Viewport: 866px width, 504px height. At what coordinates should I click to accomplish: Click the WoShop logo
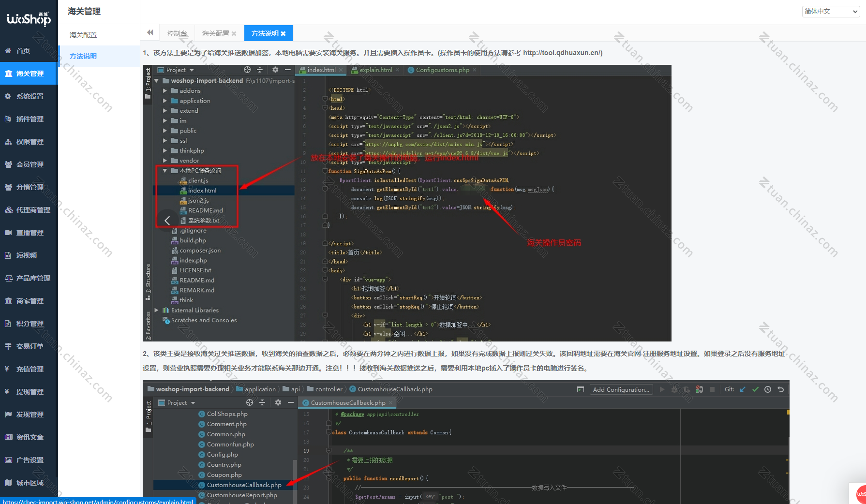(29, 19)
